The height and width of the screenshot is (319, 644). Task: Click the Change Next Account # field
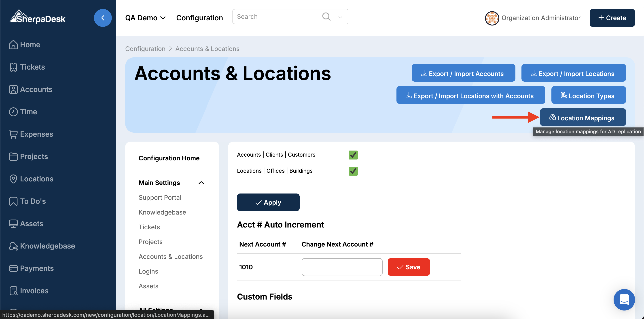[342, 267]
